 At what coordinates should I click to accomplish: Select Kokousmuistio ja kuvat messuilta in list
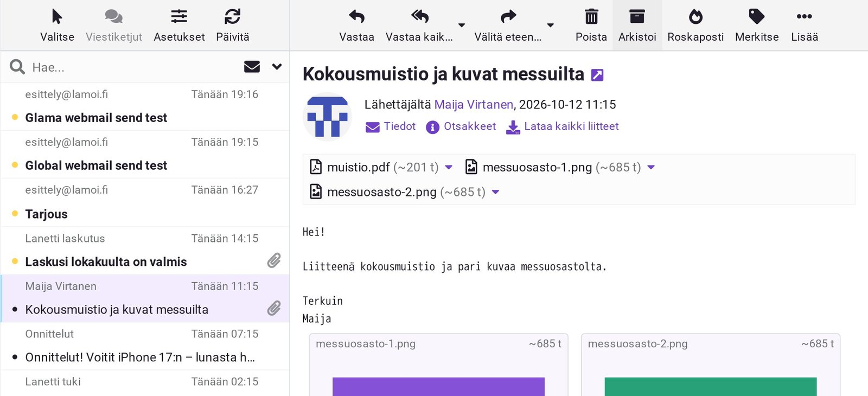click(x=145, y=298)
